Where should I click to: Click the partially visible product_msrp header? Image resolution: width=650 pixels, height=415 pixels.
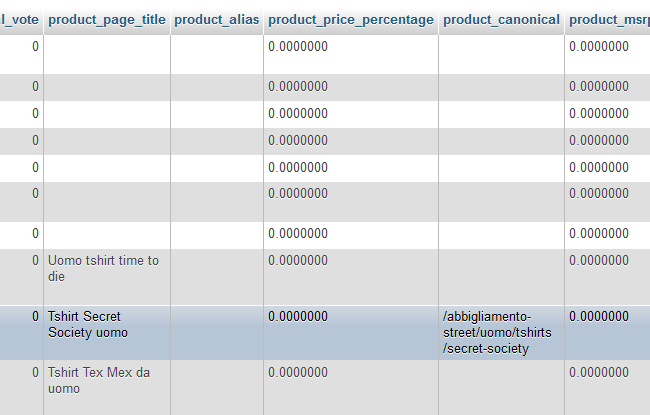pos(608,20)
